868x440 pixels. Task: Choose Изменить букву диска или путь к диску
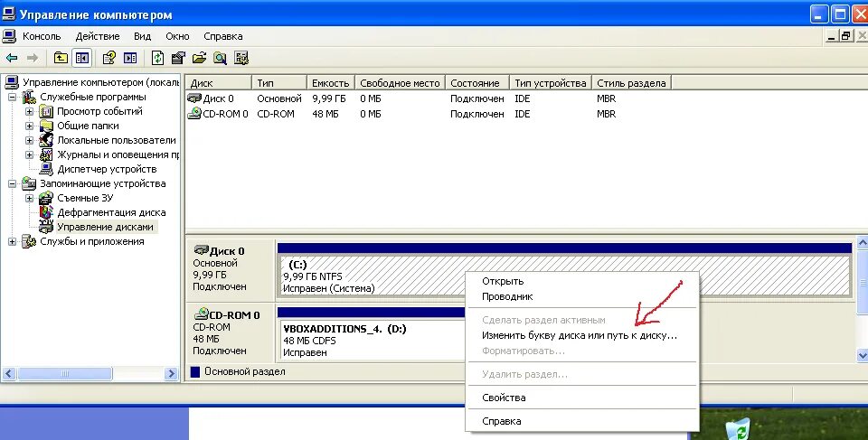coord(582,335)
